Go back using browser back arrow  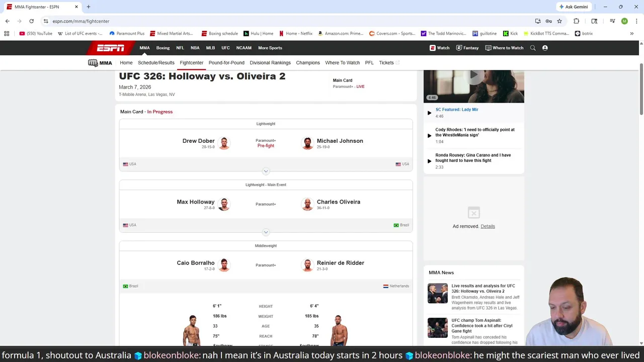[7, 21]
